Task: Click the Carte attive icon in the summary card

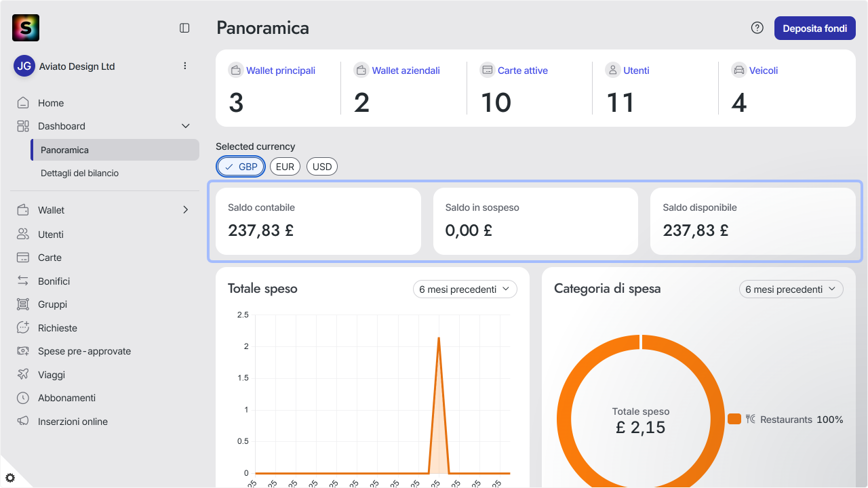Action: pyautogui.click(x=487, y=70)
